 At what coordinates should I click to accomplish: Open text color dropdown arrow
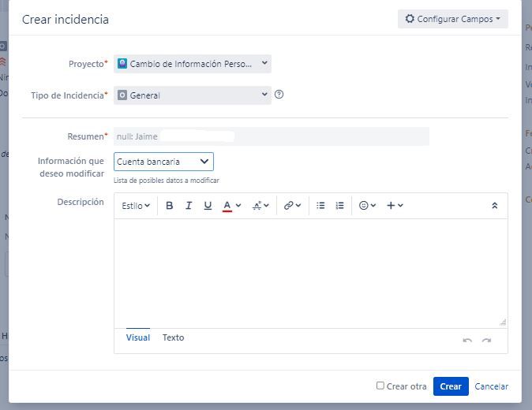[x=238, y=205]
